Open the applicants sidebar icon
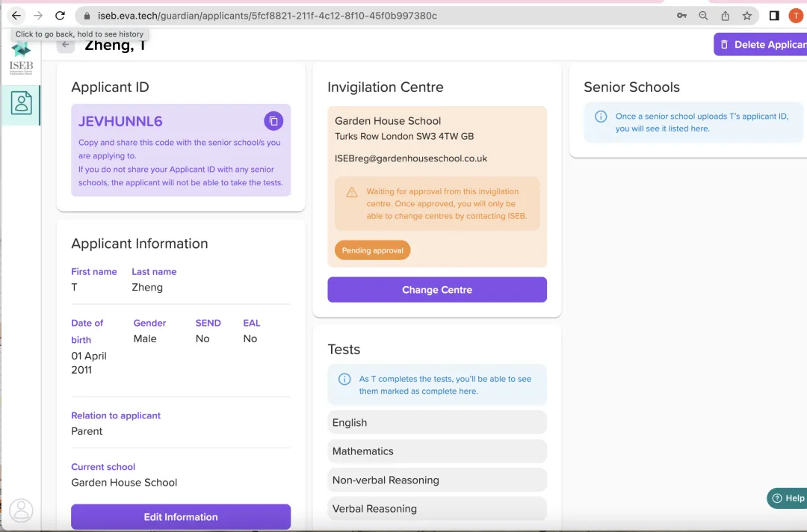The image size is (807, 532). [x=21, y=104]
